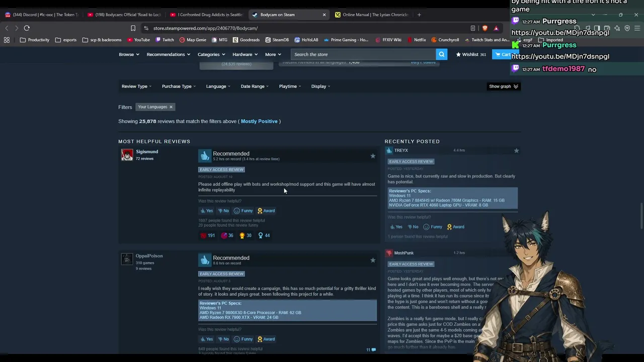Click the thumbs-up icon on Sigismund's review

[x=205, y=156]
